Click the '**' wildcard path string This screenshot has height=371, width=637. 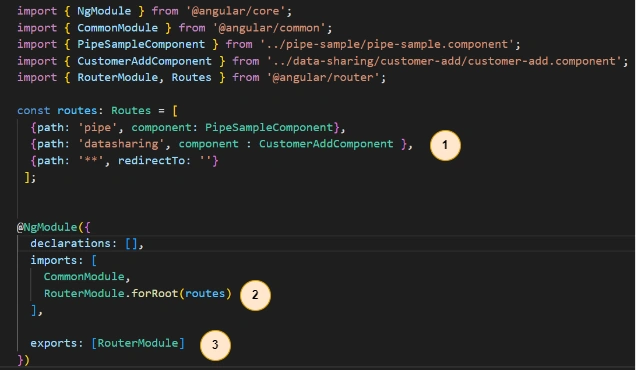91,161
